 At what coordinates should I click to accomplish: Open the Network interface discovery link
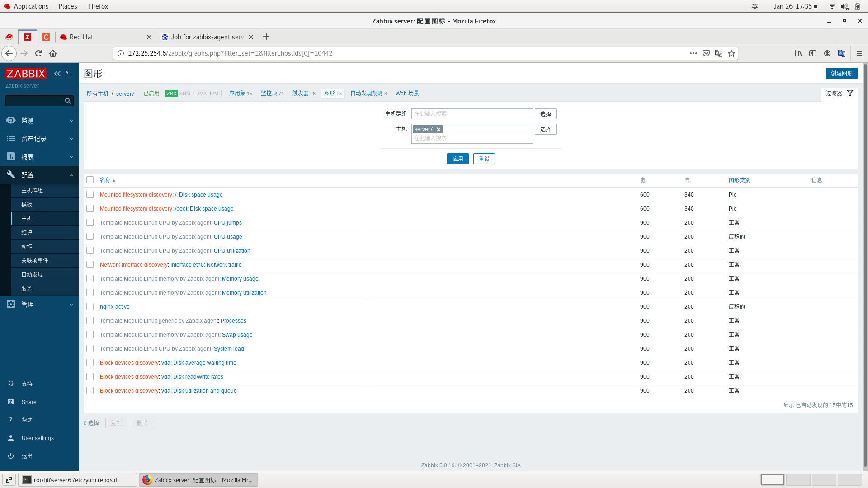pos(133,264)
